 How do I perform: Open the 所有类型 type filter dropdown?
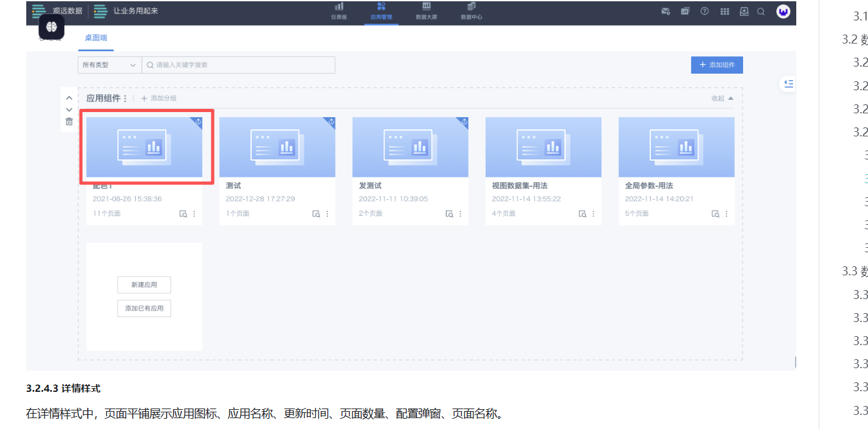pyautogui.click(x=109, y=65)
